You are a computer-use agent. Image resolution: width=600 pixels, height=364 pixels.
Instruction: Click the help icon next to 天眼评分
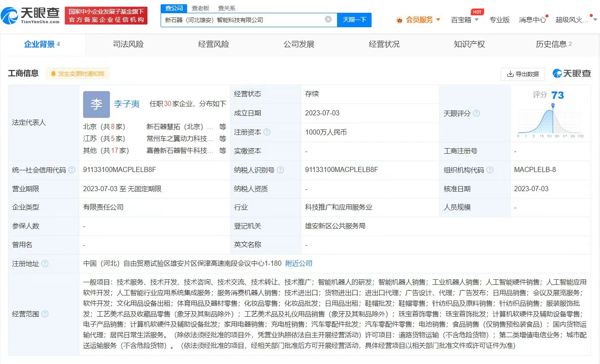click(x=476, y=113)
